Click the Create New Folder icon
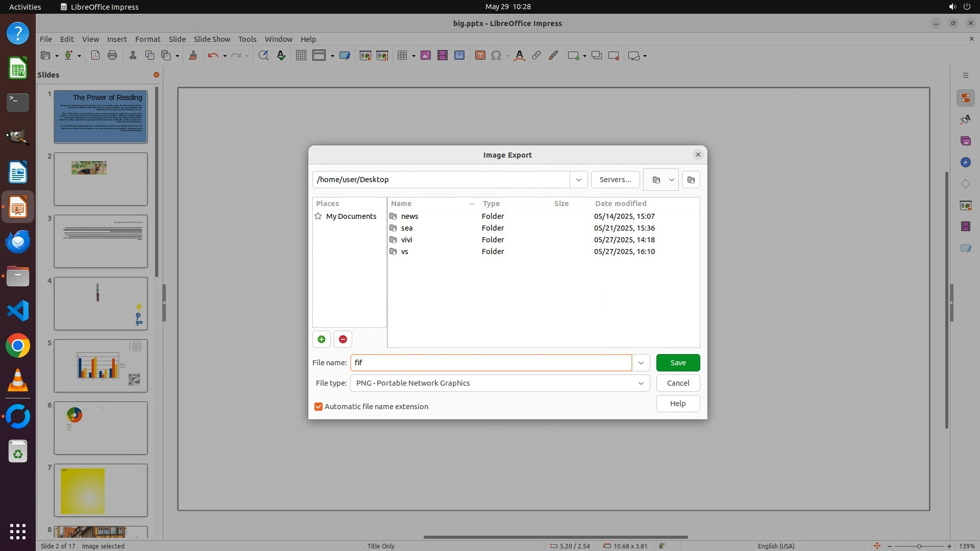The height and width of the screenshot is (551, 980). click(691, 180)
